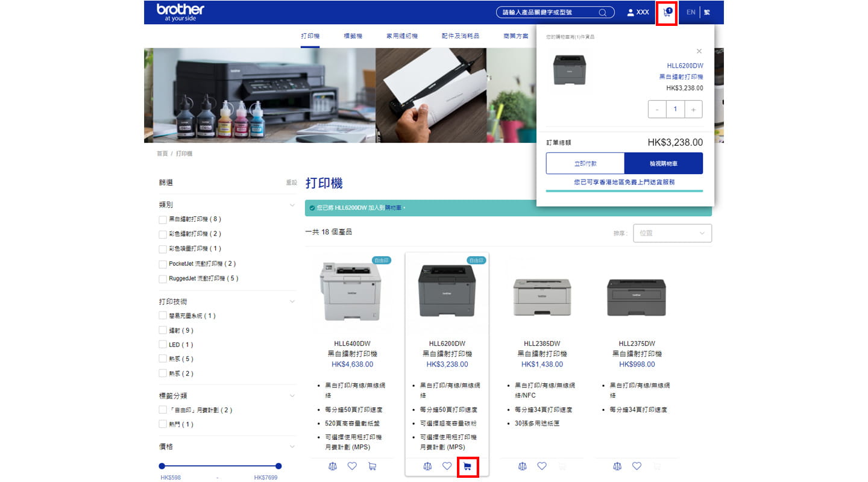The height and width of the screenshot is (482, 868).
Task: Add HLL6400DW to wishlist heart
Action: [x=352, y=466]
